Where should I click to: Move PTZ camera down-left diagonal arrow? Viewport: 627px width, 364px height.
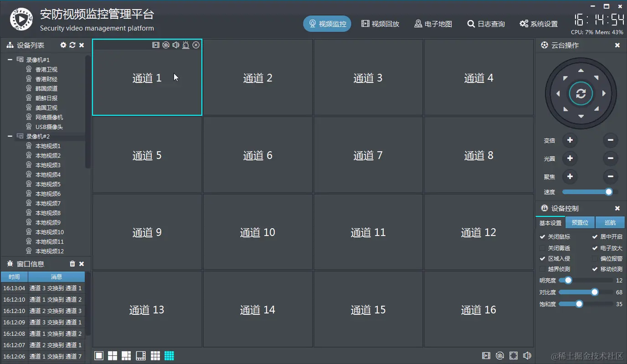click(565, 109)
